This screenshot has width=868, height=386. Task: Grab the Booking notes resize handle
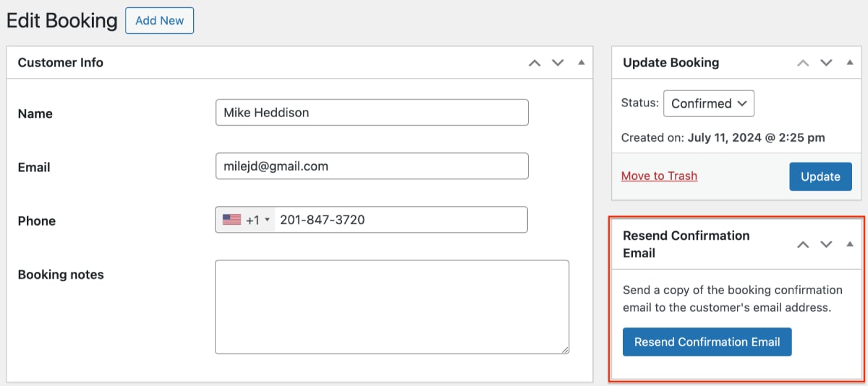click(563, 348)
